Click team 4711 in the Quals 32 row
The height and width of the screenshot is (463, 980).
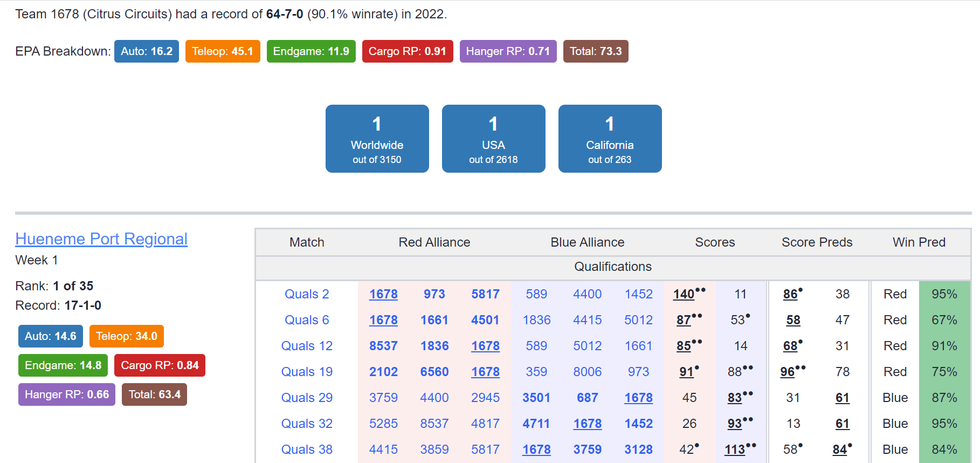click(536, 424)
